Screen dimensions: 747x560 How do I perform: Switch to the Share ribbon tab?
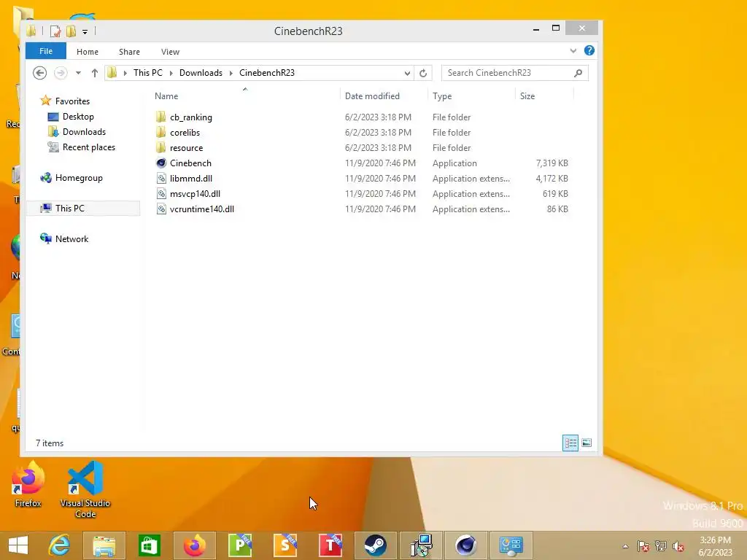click(x=130, y=52)
